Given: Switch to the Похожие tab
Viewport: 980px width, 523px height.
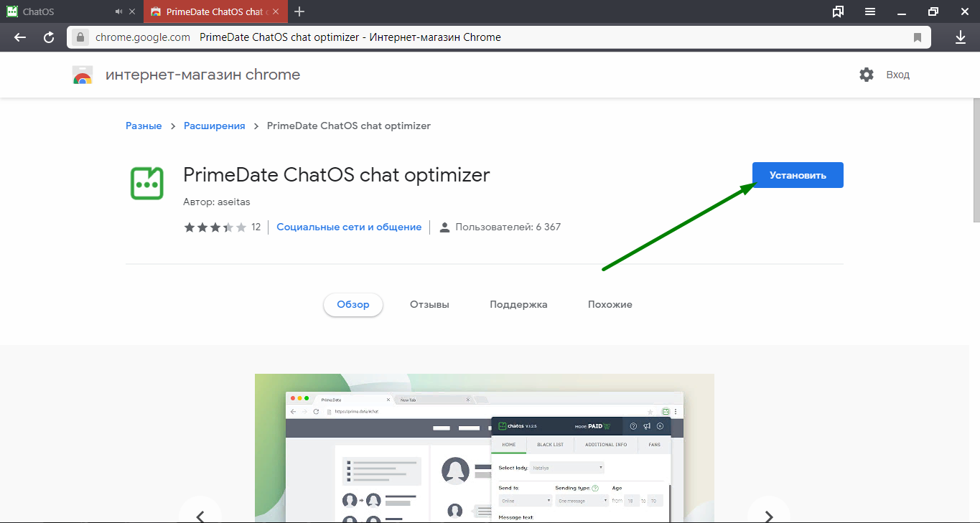Looking at the screenshot, I should (610, 305).
